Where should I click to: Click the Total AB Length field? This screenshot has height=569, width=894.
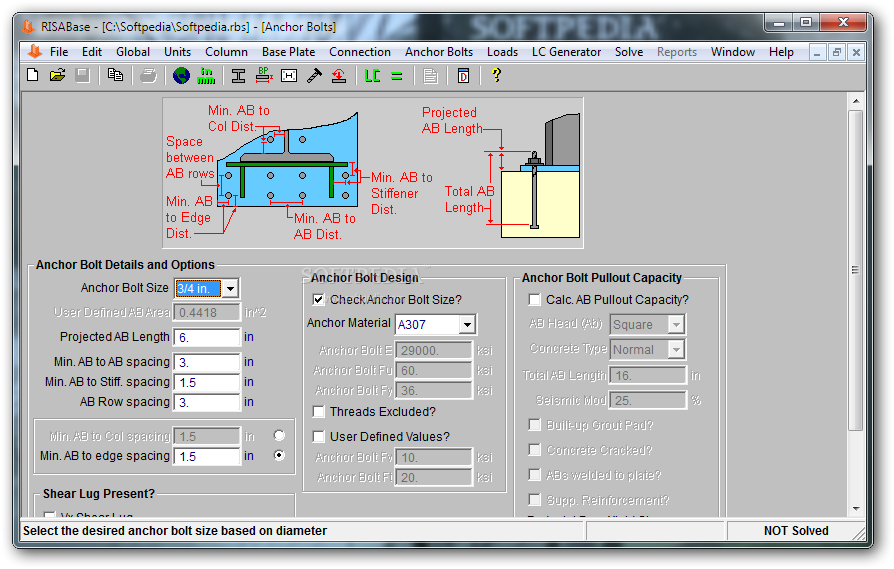click(648, 375)
